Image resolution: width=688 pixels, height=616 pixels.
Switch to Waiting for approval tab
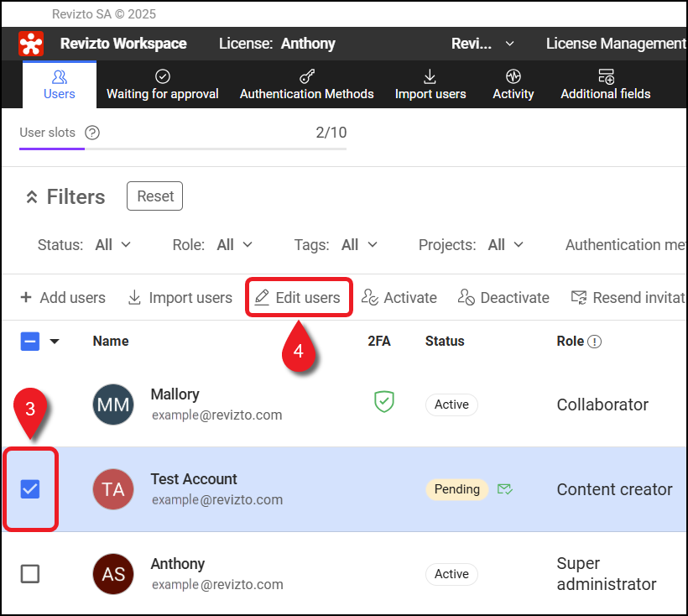162,85
